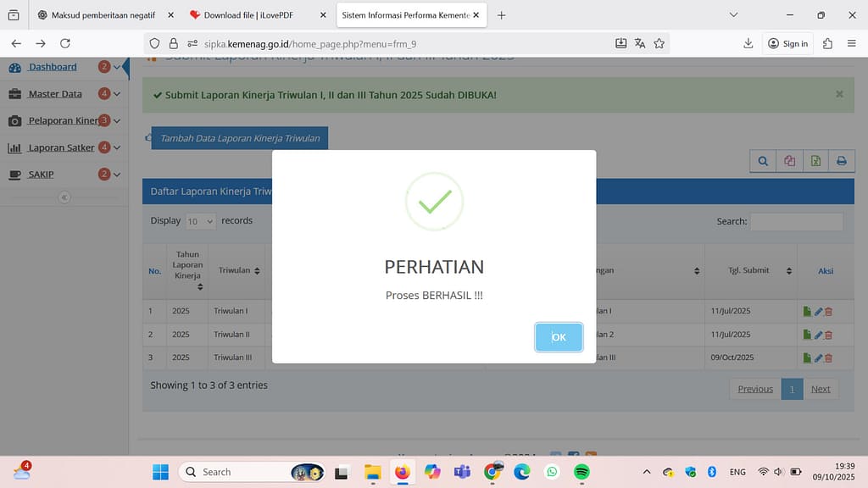Open Spotify from the taskbar
The image size is (868, 488).
[x=581, y=472]
